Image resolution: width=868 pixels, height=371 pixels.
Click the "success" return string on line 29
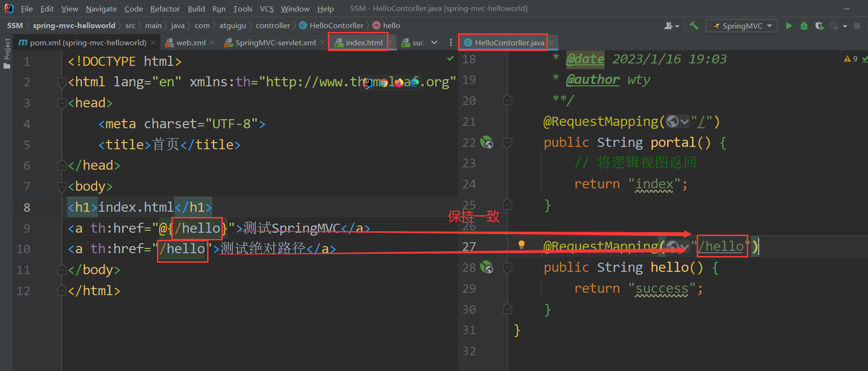[661, 289]
